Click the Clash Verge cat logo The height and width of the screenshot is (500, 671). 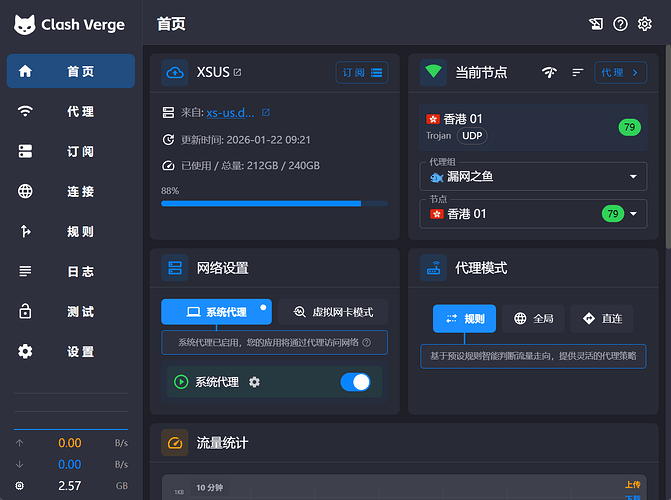(24, 25)
